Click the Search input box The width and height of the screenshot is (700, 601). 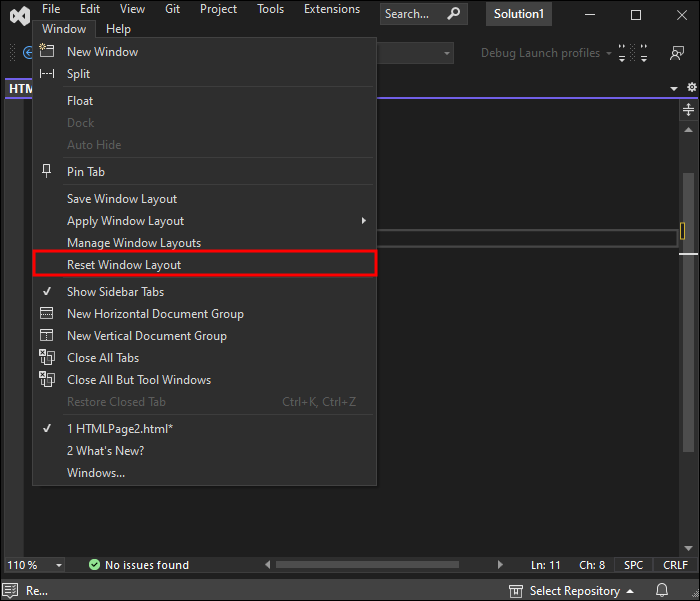[x=413, y=14]
